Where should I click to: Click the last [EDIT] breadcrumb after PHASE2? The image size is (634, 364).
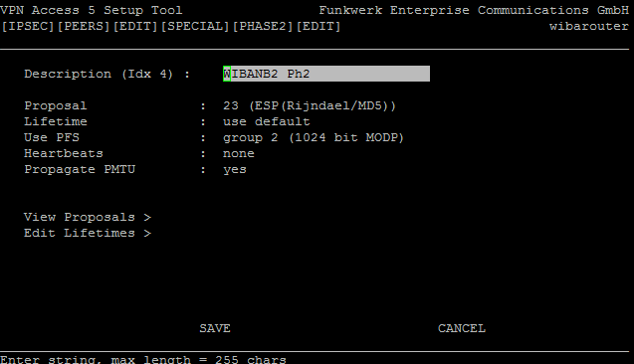pyautogui.click(x=318, y=26)
